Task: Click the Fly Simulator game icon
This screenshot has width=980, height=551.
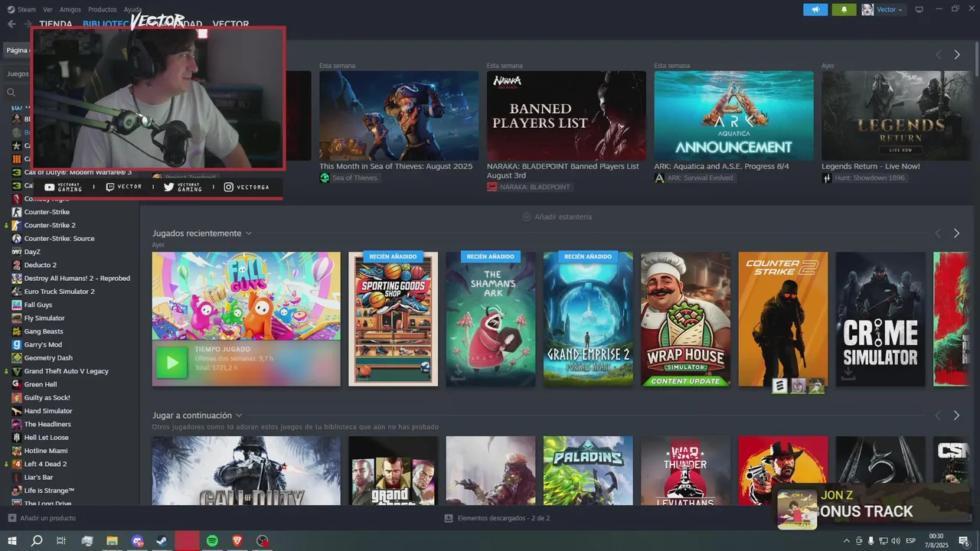Action: (x=17, y=318)
